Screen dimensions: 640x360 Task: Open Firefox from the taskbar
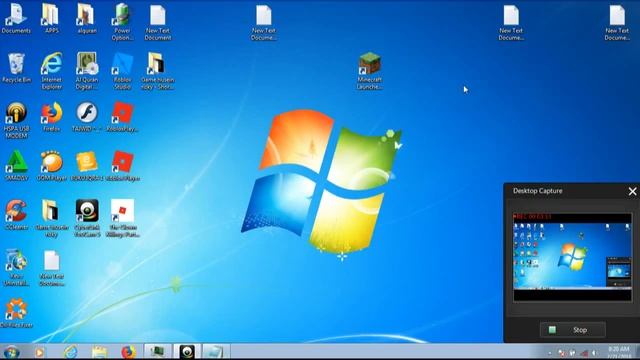tap(128, 352)
